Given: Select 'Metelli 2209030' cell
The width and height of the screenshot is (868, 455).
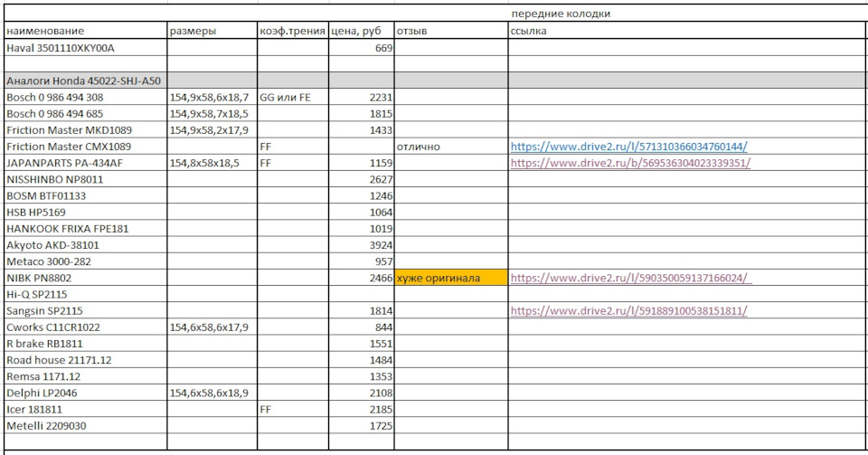Looking at the screenshot, I should 85,426.
